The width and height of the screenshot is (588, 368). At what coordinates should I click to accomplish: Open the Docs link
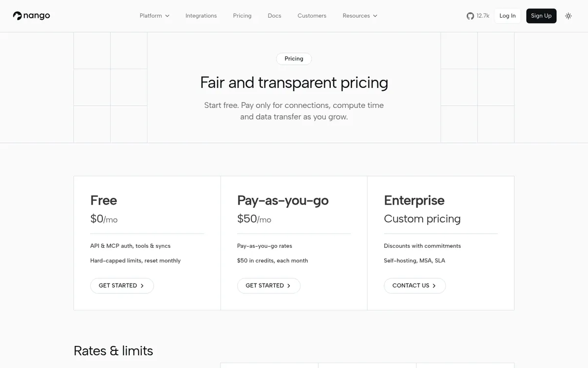pos(274,16)
